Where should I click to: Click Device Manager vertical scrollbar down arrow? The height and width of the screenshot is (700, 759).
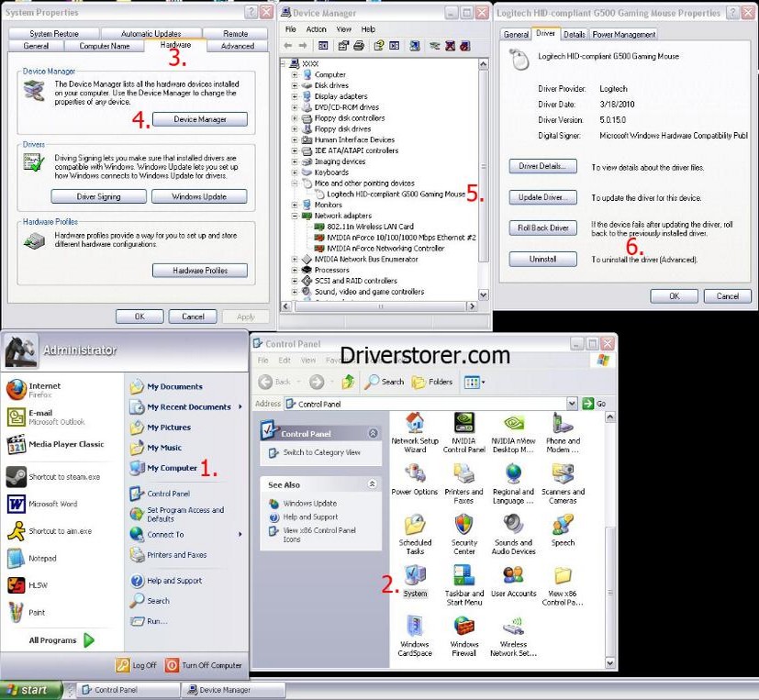click(483, 294)
